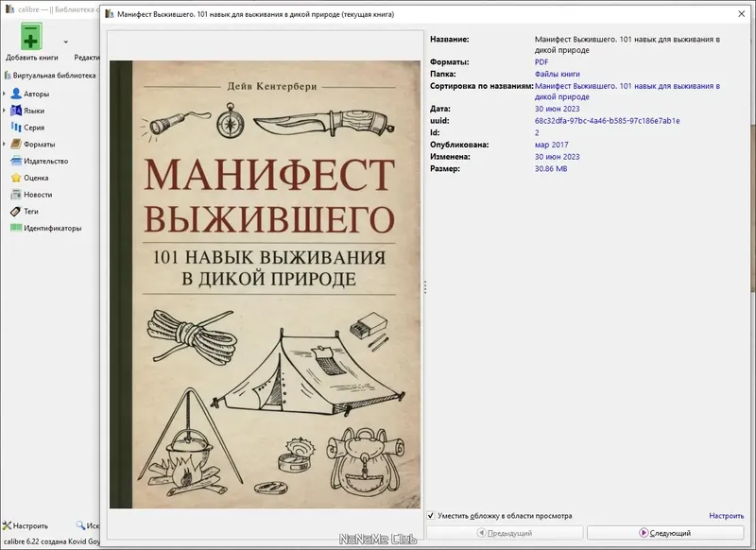Click the title sort link value
The width and height of the screenshot is (756, 550).
point(627,91)
